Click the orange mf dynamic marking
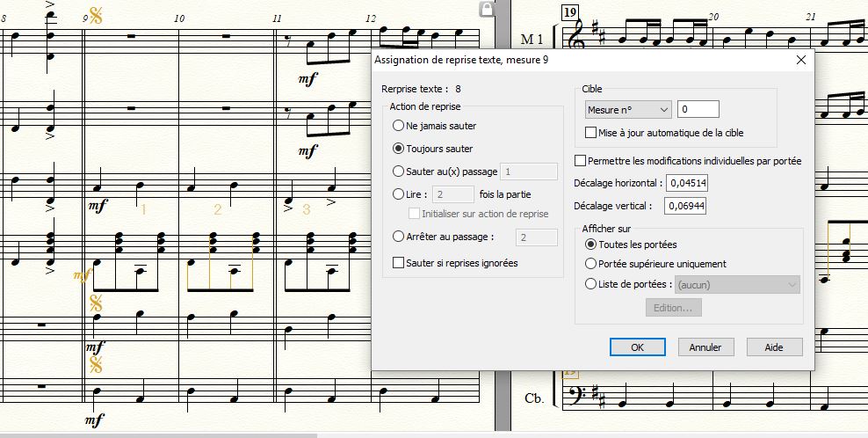Image resolution: width=868 pixels, height=438 pixels. 82,275
